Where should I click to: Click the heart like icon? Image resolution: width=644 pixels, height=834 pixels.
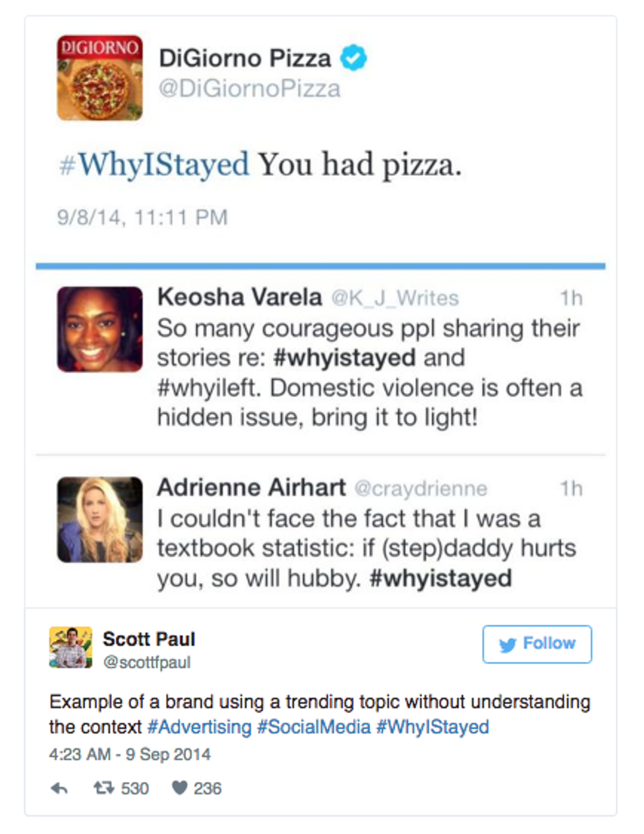[x=180, y=788]
